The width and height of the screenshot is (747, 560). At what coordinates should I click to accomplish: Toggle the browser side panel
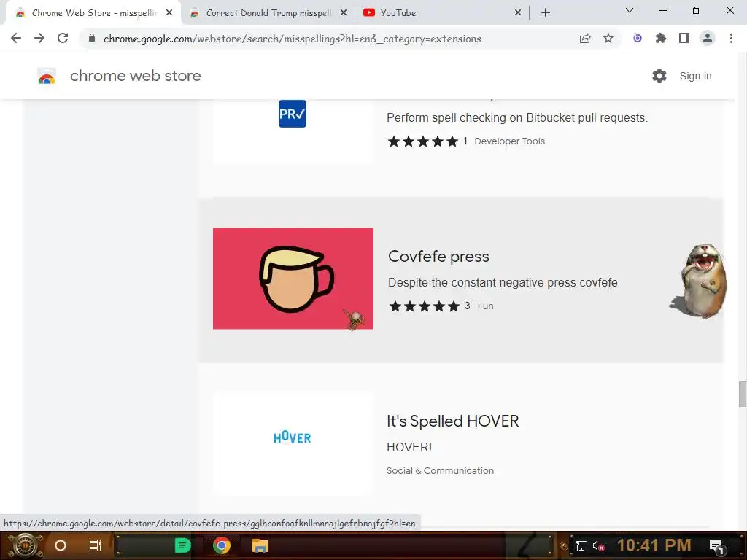[684, 38]
